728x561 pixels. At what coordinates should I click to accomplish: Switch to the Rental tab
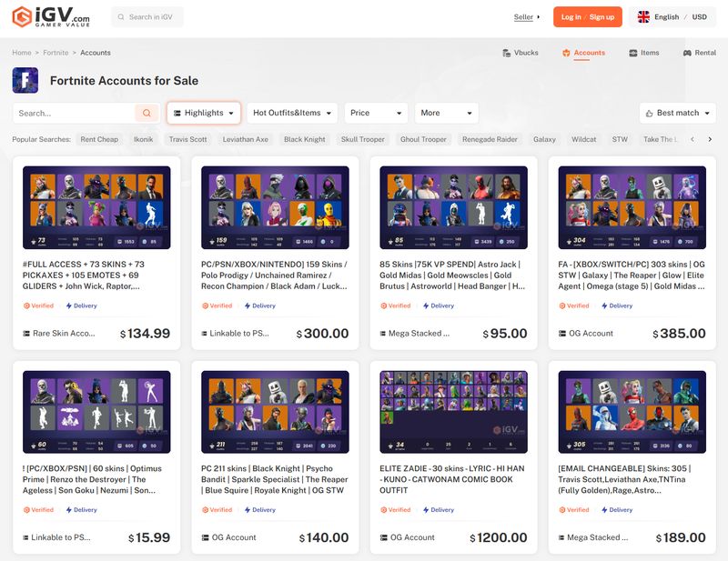(700, 53)
